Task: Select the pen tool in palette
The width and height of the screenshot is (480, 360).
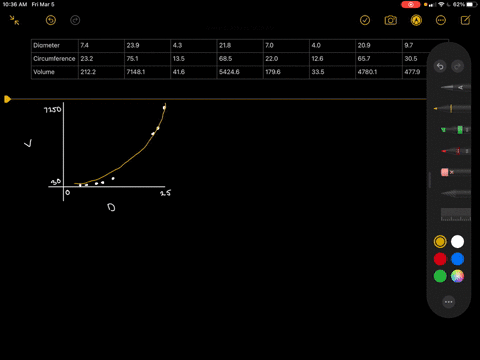Action: point(456,87)
